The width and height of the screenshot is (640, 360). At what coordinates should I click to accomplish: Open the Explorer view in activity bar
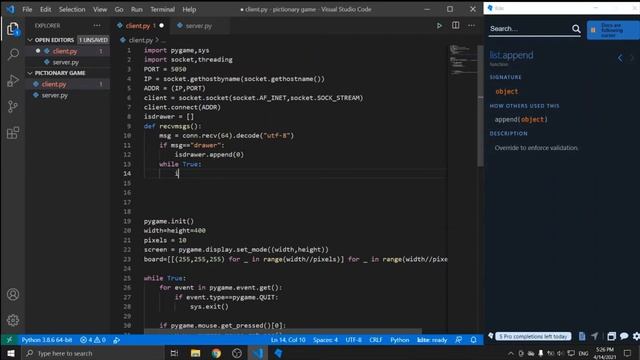[x=13, y=29]
